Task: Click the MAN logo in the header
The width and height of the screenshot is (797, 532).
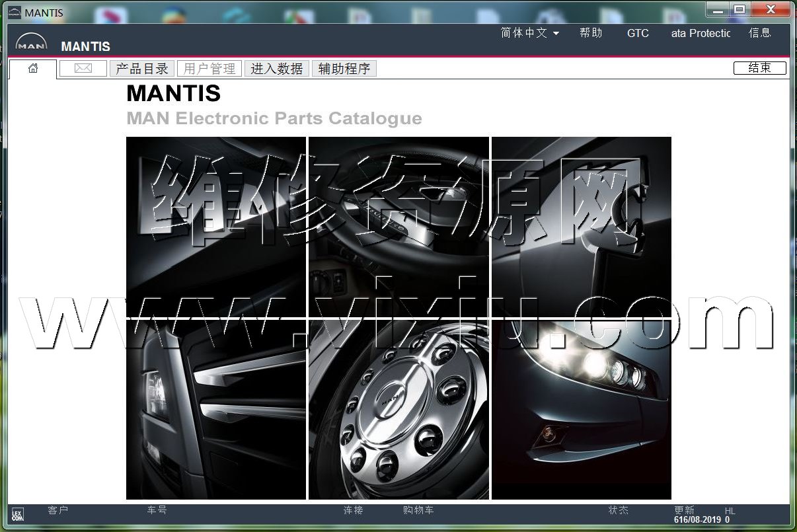Action: [31, 43]
